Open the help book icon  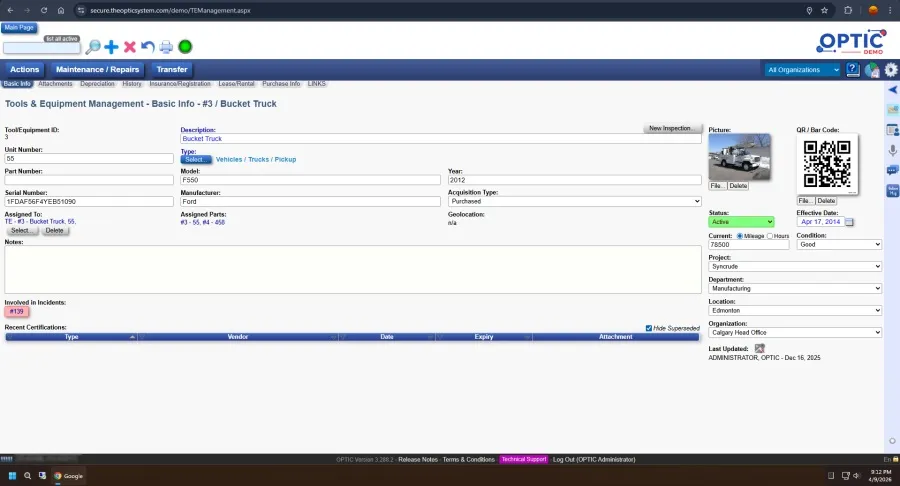(853, 70)
